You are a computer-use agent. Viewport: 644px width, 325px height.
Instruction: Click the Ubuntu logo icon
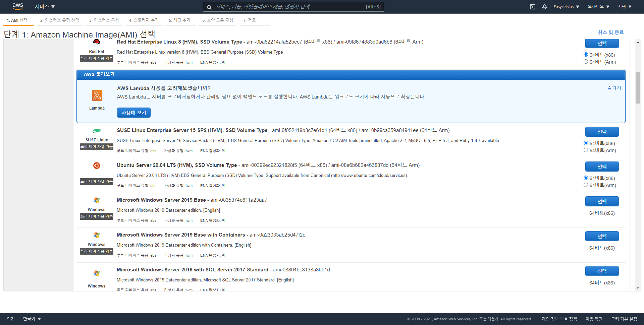tap(97, 166)
